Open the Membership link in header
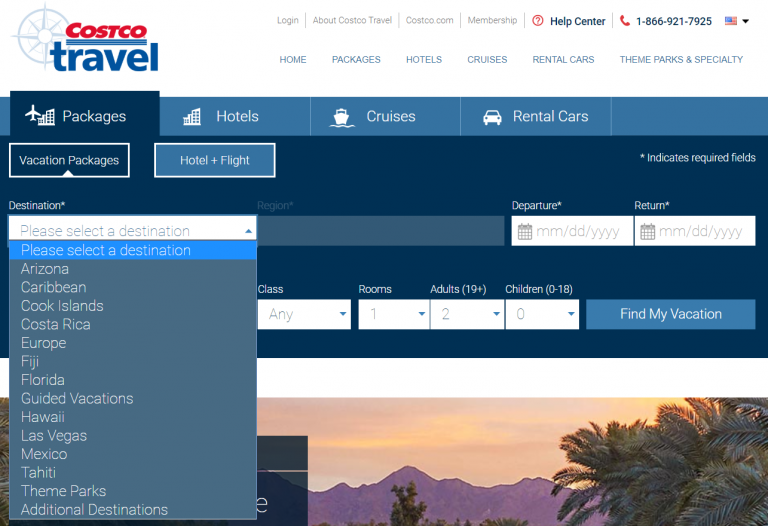Screen dimensions: 768x526 [492, 20]
